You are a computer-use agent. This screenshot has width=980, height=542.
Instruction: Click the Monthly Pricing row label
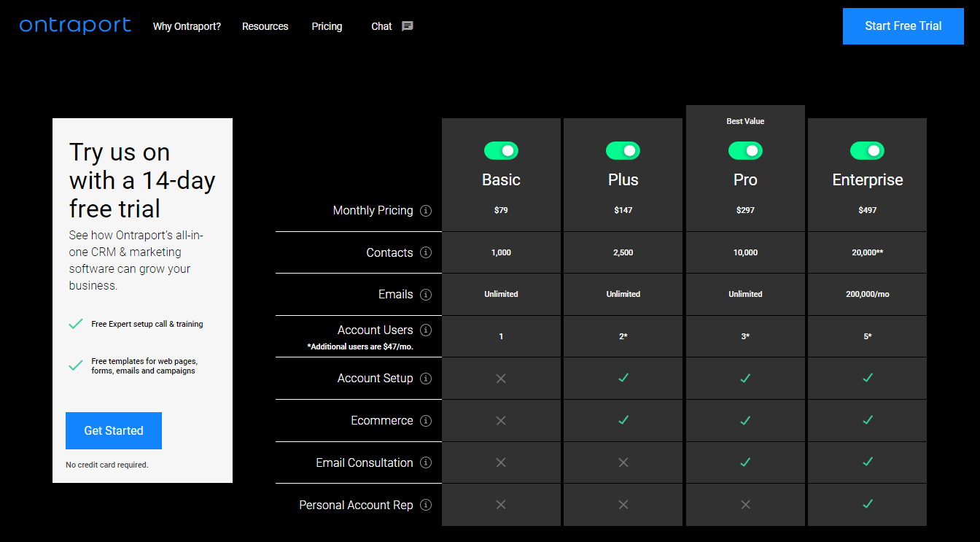pyautogui.click(x=373, y=210)
